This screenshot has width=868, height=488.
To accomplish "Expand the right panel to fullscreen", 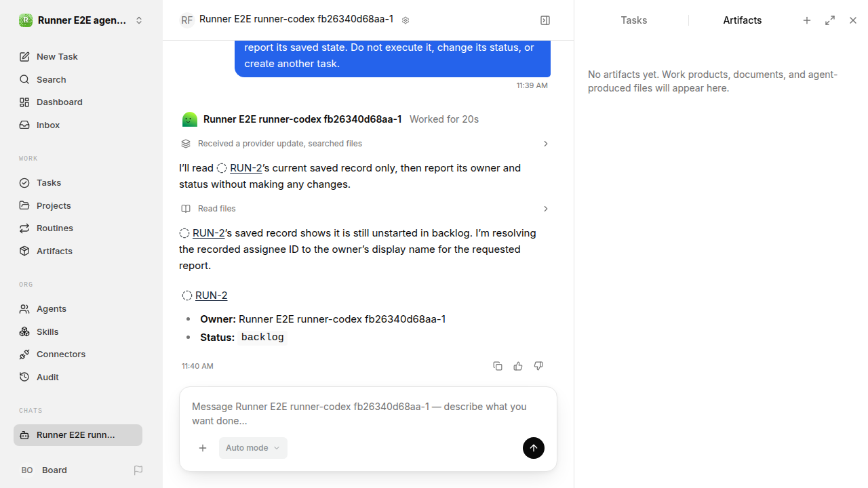I will point(830,20).
